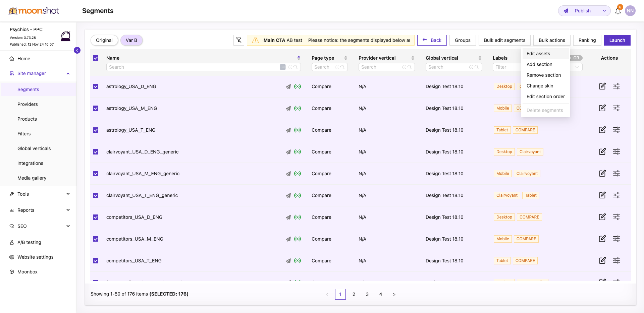
Task: Sort by Page type column arrows
Action: point(346,58)
